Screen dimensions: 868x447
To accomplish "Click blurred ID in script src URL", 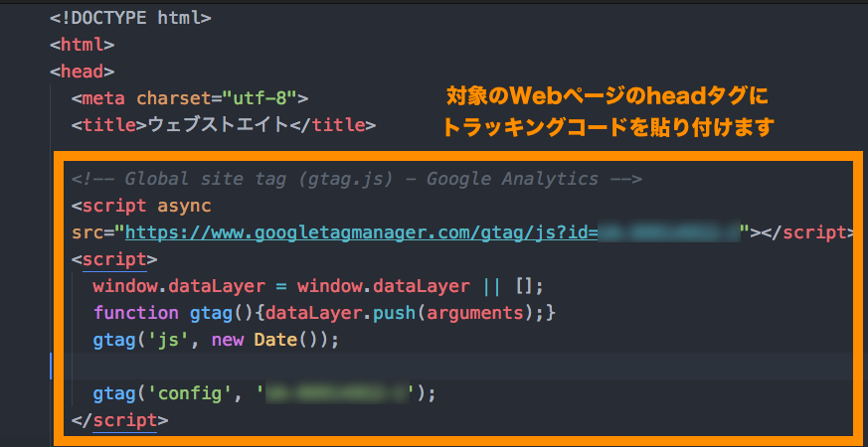I will point(669,232).
